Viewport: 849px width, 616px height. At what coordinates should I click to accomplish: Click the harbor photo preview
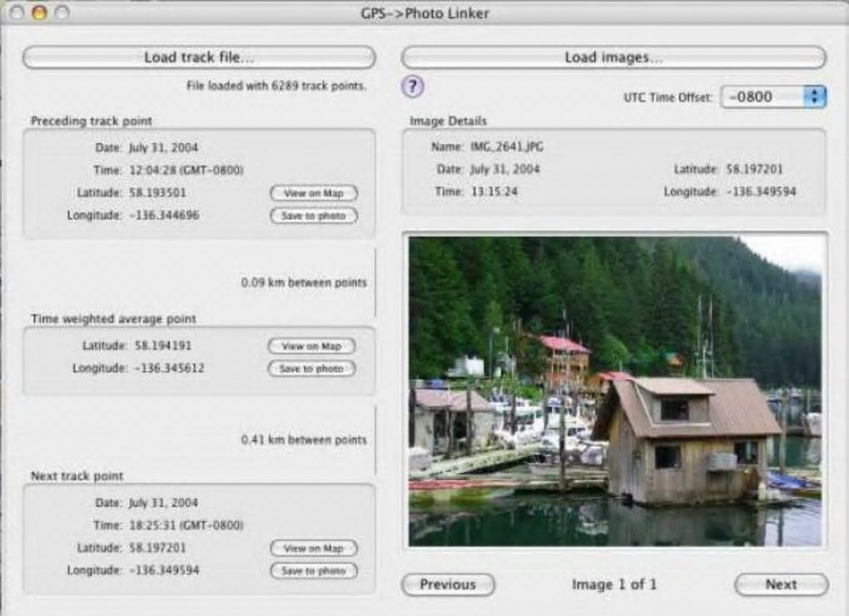pos(615,391)
